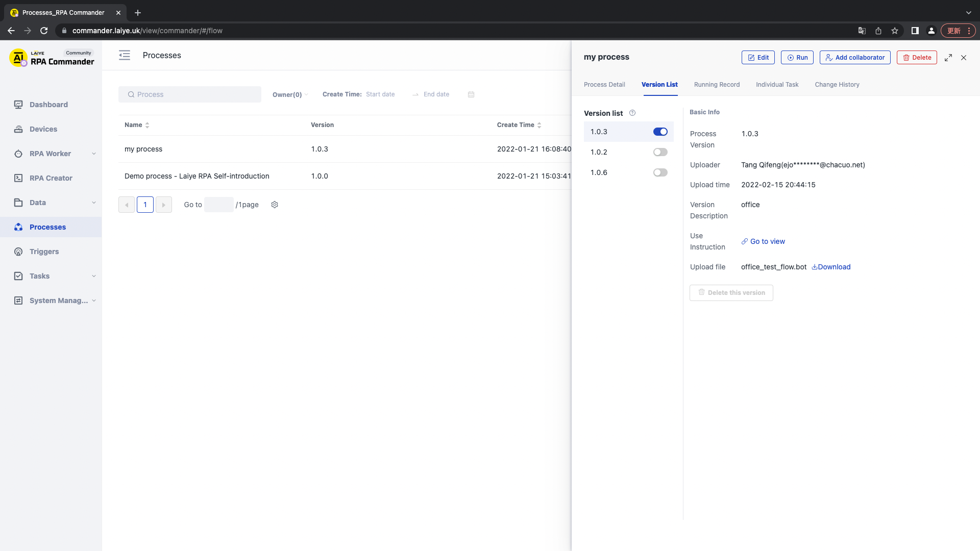Screen dimensions: 980x551
Task: Open RPA Creator section
Action: coord(51,178)
